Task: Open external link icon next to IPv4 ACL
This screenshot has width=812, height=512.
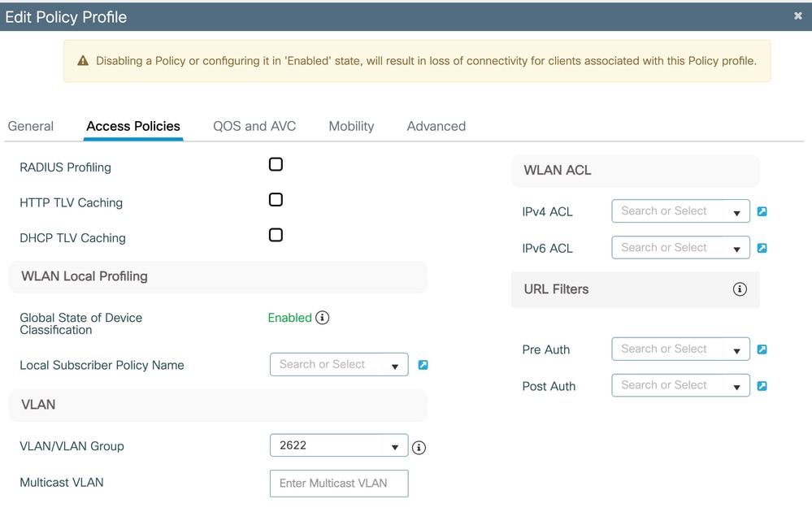Action: (x=762, y=211)
